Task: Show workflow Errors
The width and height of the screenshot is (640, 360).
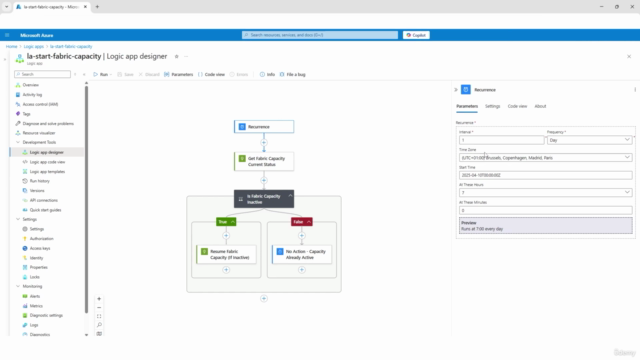Action: pyautogui.click(x=239, y=74)
